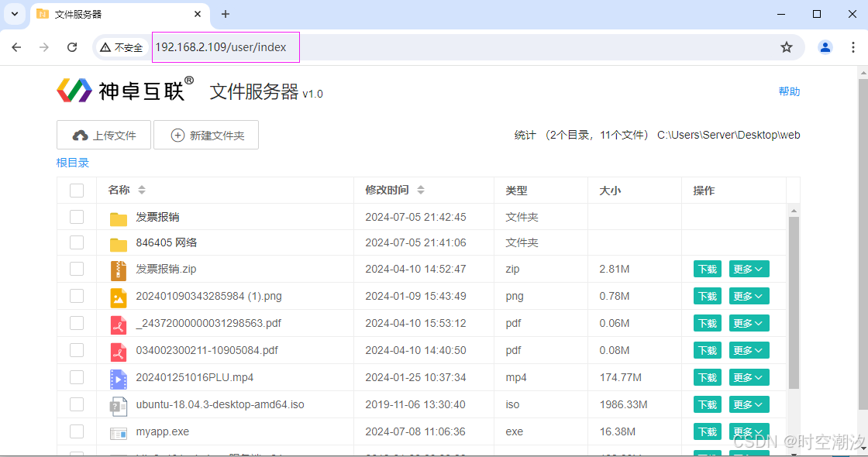Screen dimensions: 868x457
Task: Go back to the previous page
Action: (x=16, y=47)
